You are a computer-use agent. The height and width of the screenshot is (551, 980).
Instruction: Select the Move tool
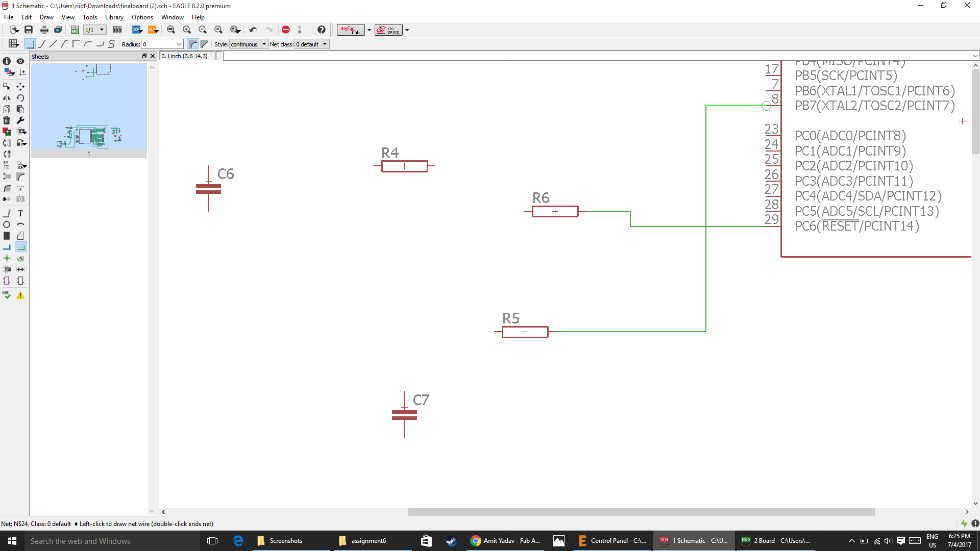[20, 87]
